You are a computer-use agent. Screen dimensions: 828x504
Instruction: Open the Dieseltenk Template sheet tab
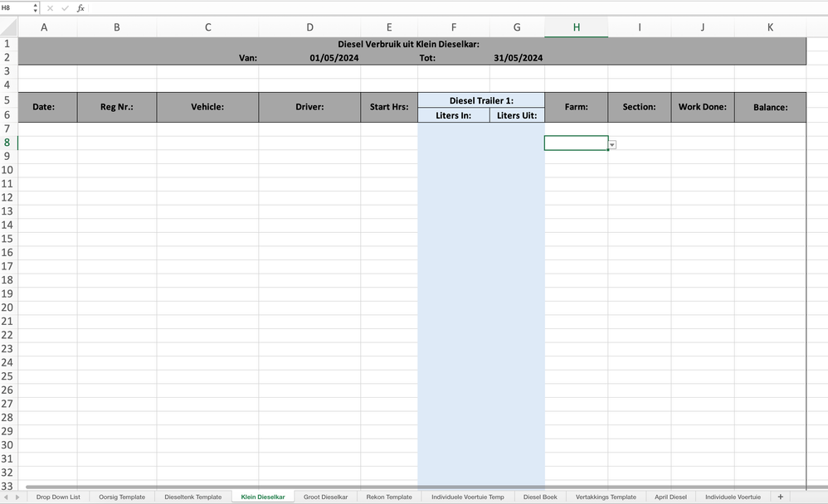tap(192, 497)
